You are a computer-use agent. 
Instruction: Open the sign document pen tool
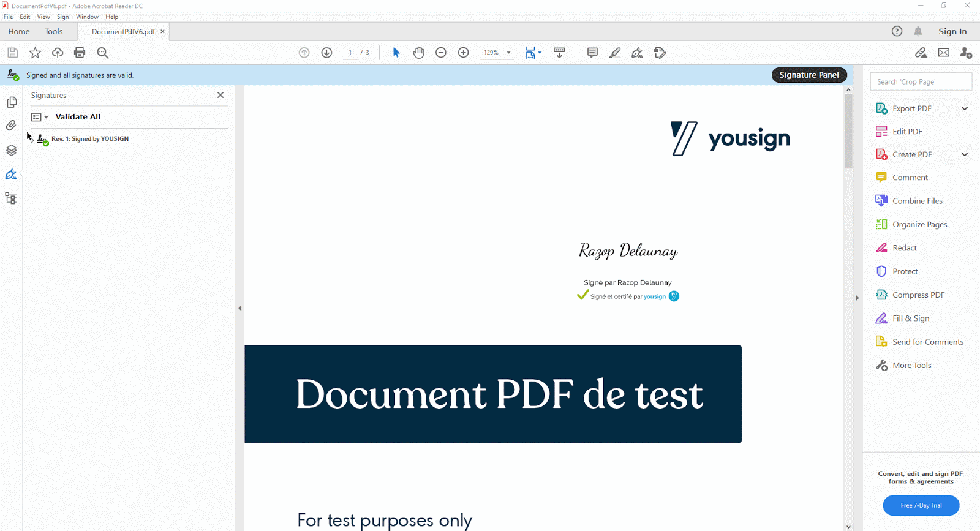(638, 53)
